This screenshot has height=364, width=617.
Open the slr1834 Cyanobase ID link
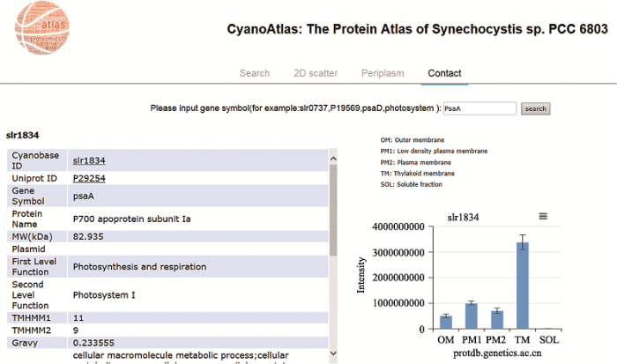[89, 160]
